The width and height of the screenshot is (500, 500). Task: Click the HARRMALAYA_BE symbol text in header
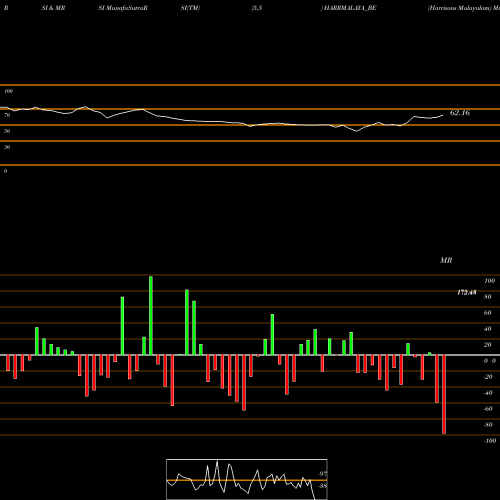click(x=349, y=8)
